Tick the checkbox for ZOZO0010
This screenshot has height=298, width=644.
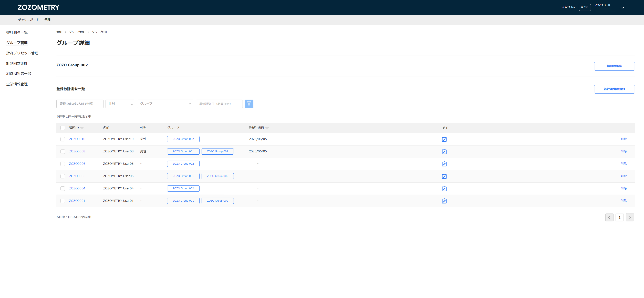(63, 139)
